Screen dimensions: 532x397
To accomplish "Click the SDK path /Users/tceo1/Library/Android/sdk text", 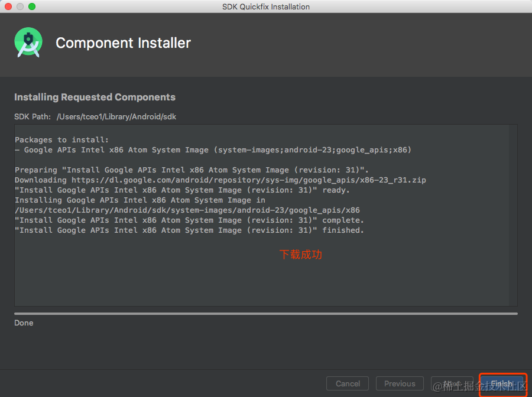I will (116, 116).
